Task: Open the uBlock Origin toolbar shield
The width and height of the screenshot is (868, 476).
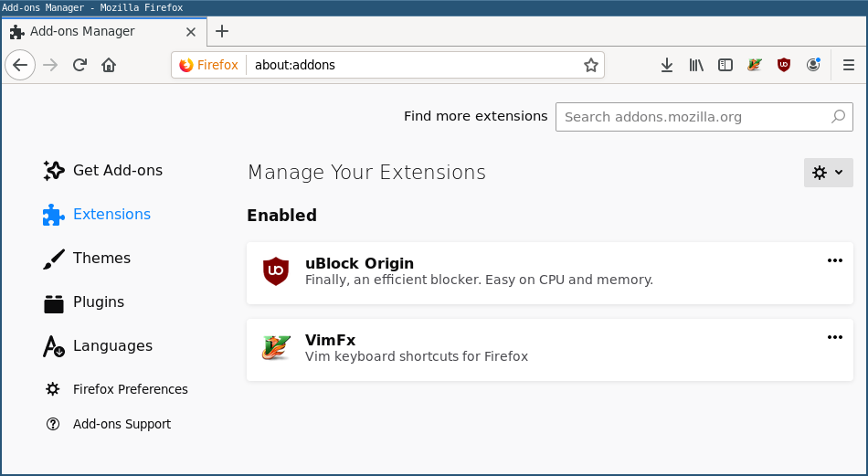Action: tap(784, 65)
